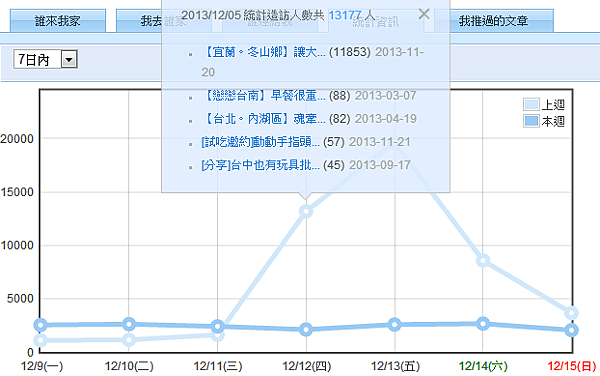This screenshot has height=376, width=600.
Task: Click the 12/14(六) axis label
Action: 483,366
